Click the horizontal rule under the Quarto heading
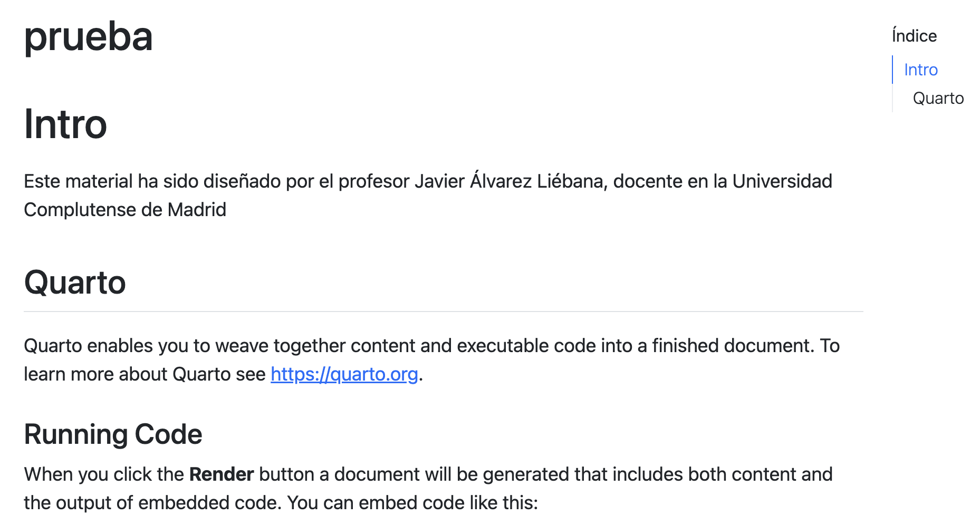 (443, 312)
